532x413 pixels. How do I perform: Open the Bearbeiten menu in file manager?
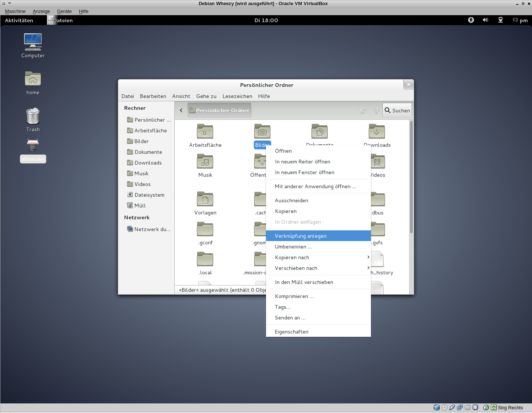(153, 96)
